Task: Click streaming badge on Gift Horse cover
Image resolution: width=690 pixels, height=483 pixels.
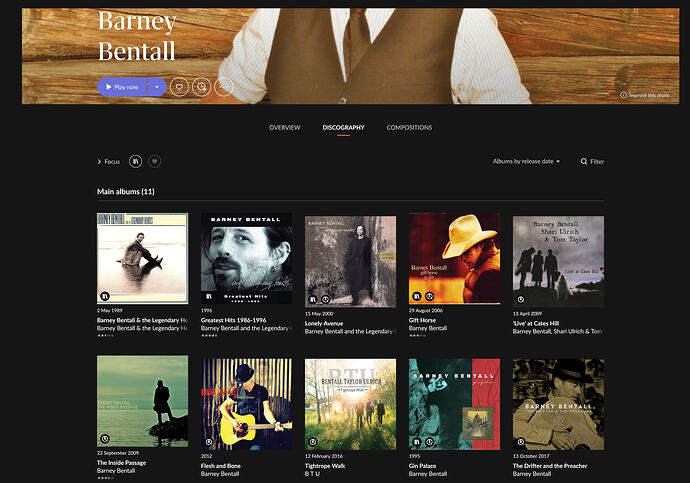Action: pos(429,296)
